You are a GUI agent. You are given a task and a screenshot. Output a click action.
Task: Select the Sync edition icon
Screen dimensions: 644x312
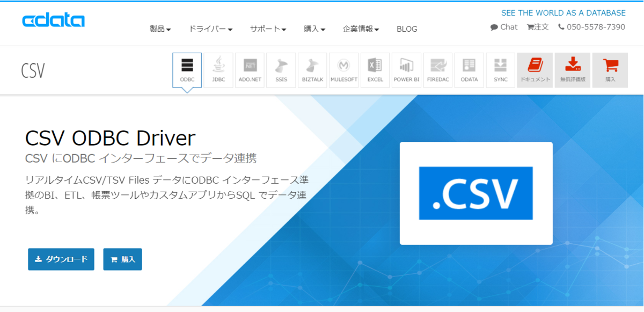click(x=501, y=70)
